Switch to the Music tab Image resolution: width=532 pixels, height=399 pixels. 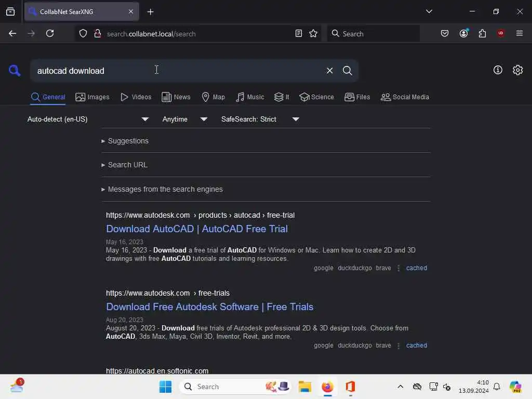point(250,97)
